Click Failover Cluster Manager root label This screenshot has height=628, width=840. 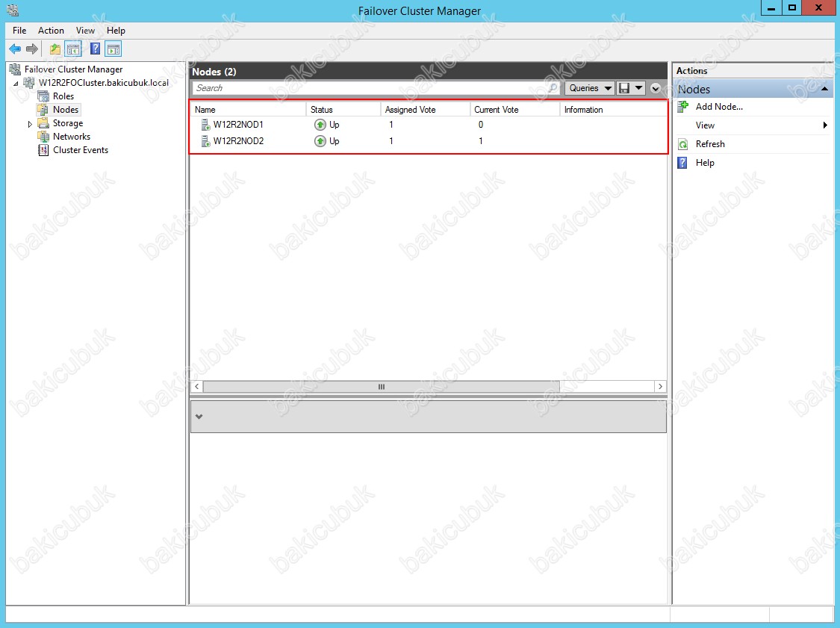pyautogui.click(x=73, y=69)
